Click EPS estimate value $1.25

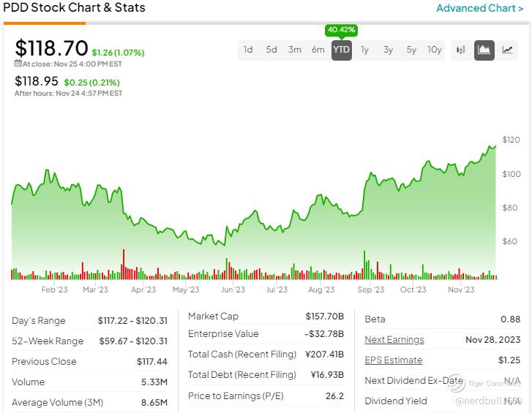(x=509, y=360)
